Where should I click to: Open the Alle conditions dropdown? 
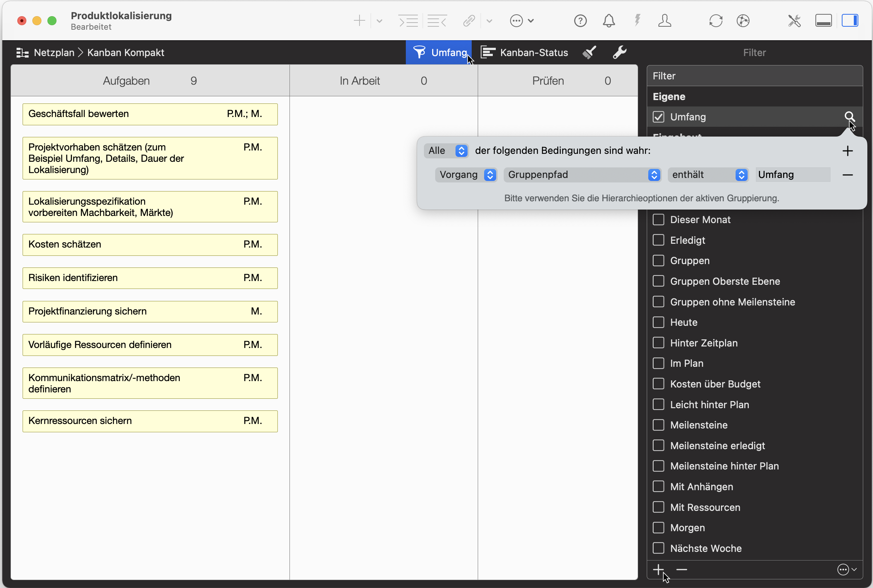coord(446,151)
